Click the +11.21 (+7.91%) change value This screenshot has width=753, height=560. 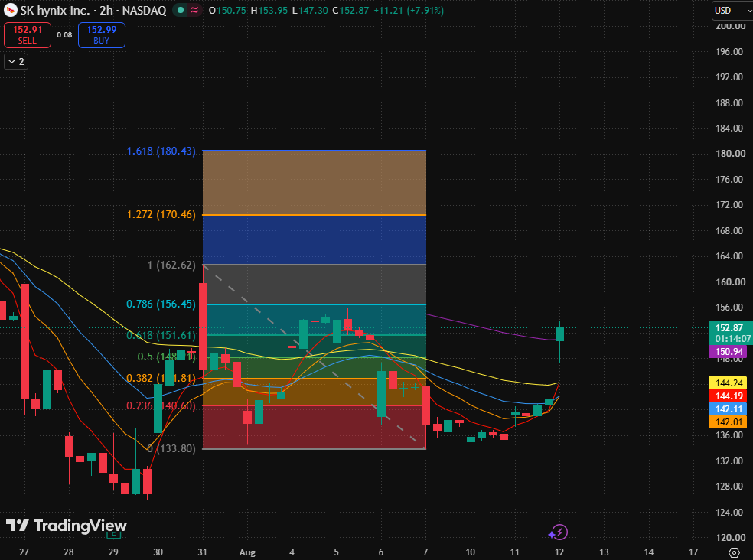(x=409, y=10)
